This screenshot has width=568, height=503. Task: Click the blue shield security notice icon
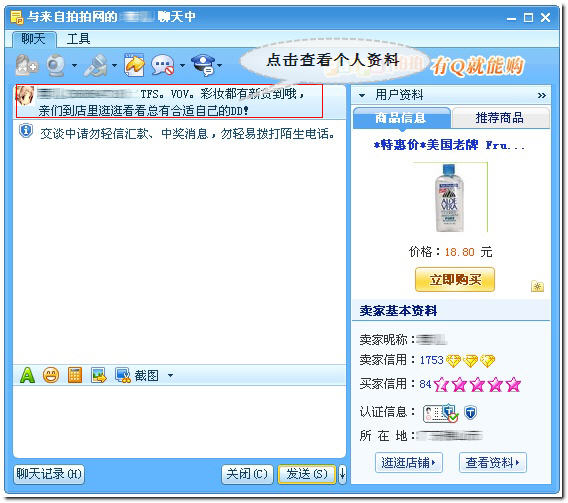click(x=26, y=131)
